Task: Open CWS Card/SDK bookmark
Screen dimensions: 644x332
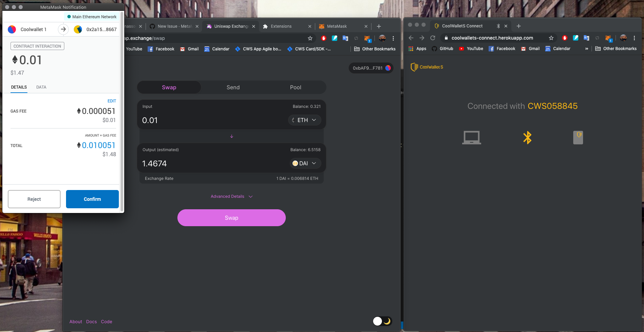Action: [309, 49]
